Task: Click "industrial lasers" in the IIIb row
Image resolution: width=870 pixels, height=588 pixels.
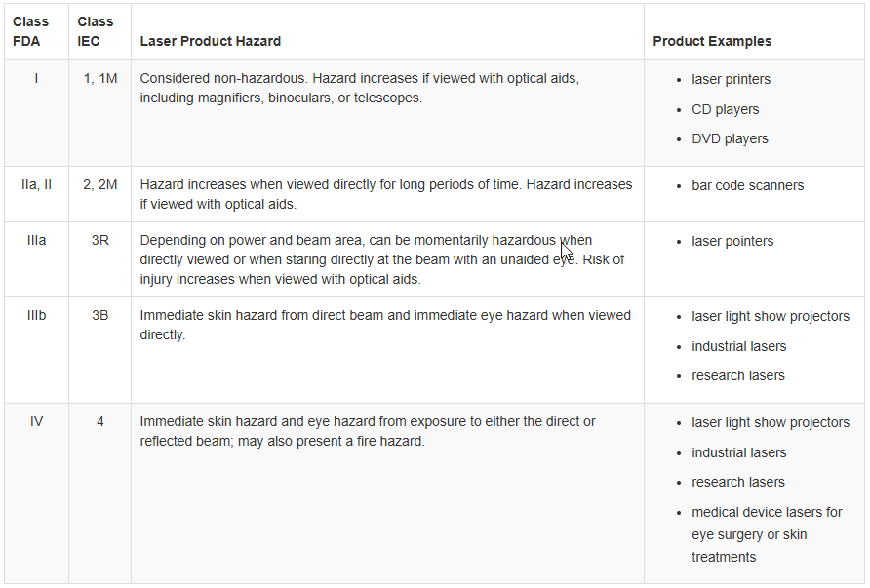Action: pos(738,346)
